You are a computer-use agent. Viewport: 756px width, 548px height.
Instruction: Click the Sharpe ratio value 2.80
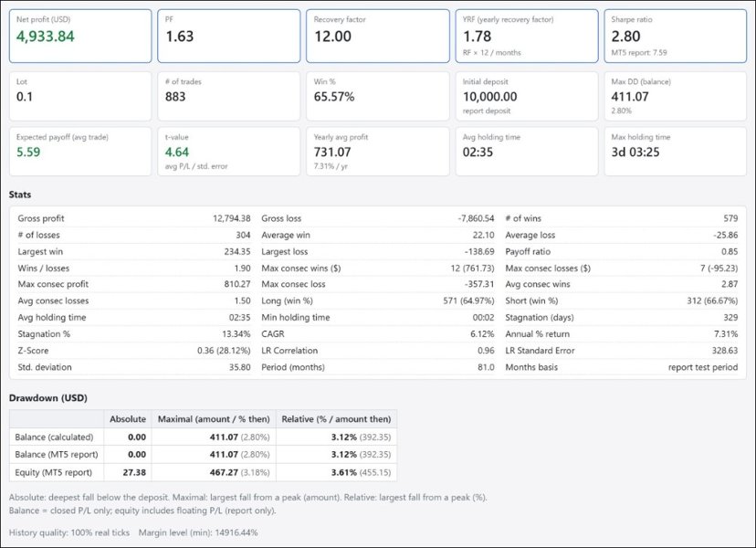pyautogui.click(x=625, y=37)
